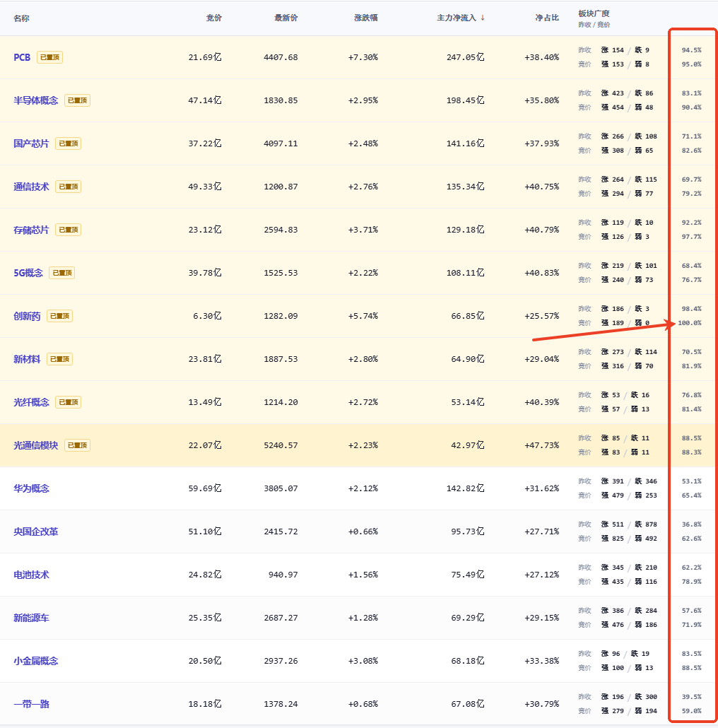Screen dimensions: 718x728
Task: Select the +5.74% change value for 创新药
Action: coord(363,316)
